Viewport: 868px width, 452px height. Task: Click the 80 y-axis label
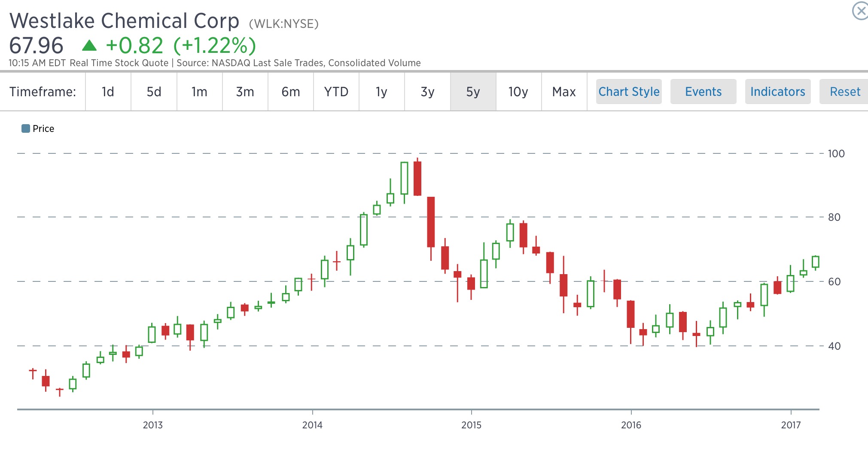834,217
